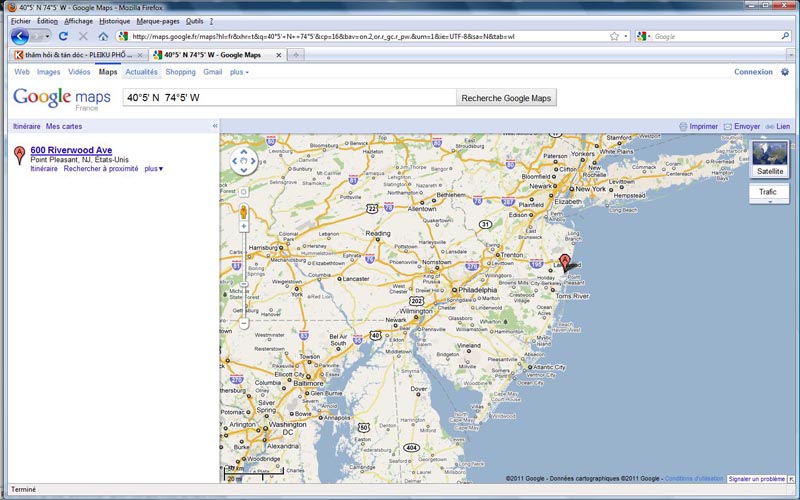Expand the 'plus' Google services menu
The height and width of the screenshot is (500, 800).
239,72
